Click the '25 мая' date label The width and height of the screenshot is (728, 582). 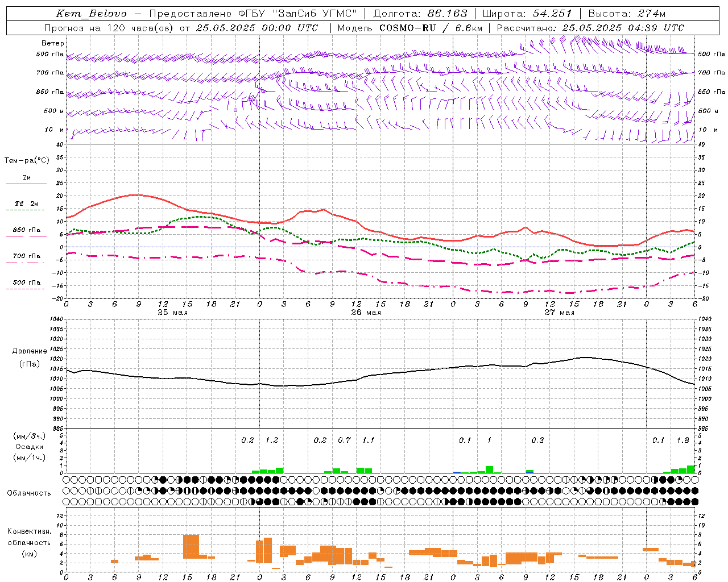[172, 313]
